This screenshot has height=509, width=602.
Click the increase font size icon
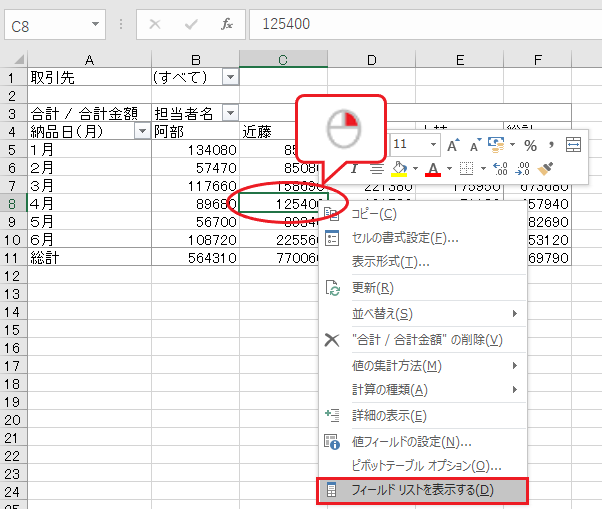pyautogui.click(x=453, y=145)
